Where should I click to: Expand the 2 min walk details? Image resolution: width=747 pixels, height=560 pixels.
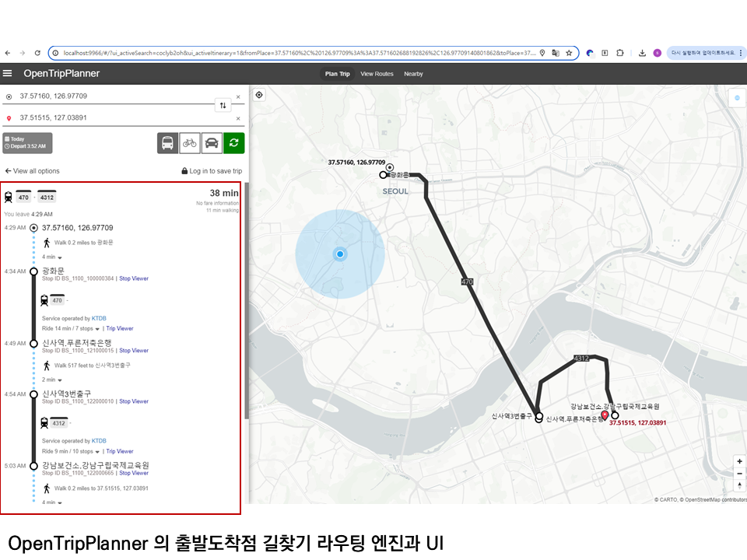click(52, 380)
